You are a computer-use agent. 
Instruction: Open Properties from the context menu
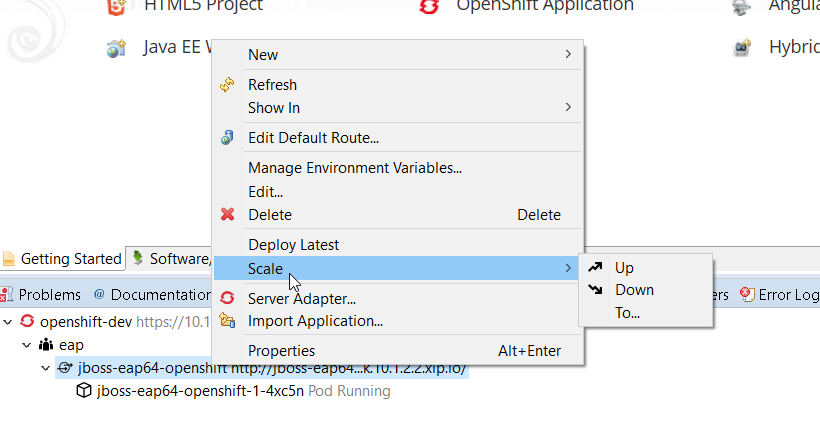click(x=281, y=351)
